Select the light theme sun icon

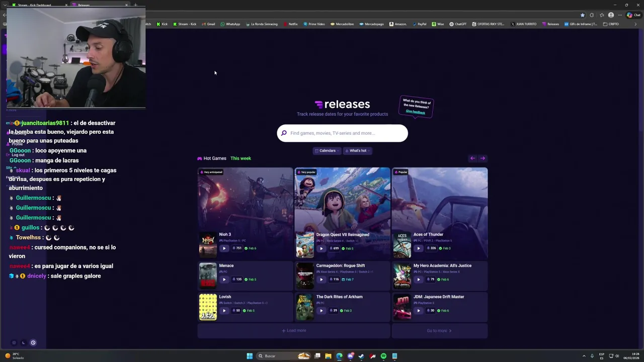(x=14, y=343)
